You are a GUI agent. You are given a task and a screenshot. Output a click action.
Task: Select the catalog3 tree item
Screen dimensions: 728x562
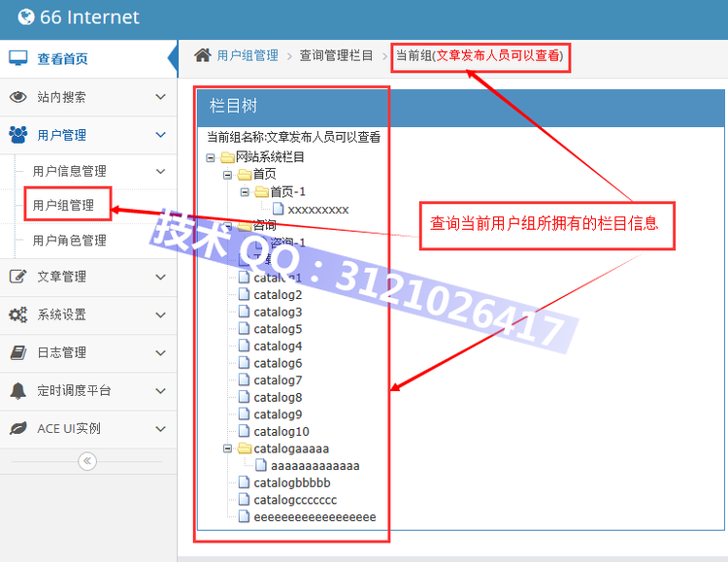tap(278, 312)
